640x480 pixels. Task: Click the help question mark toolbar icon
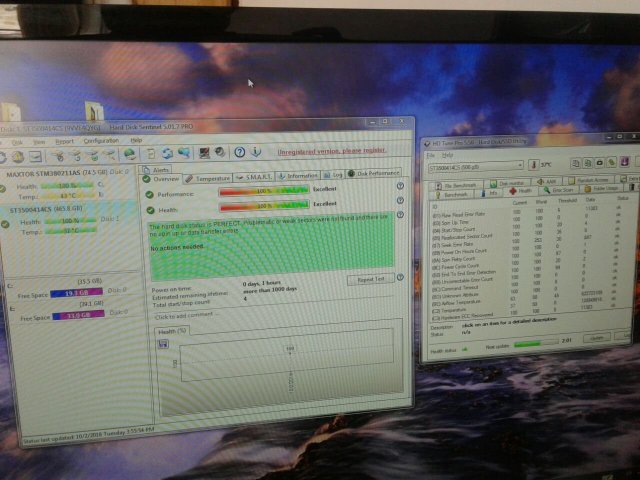tap(240, 152)
